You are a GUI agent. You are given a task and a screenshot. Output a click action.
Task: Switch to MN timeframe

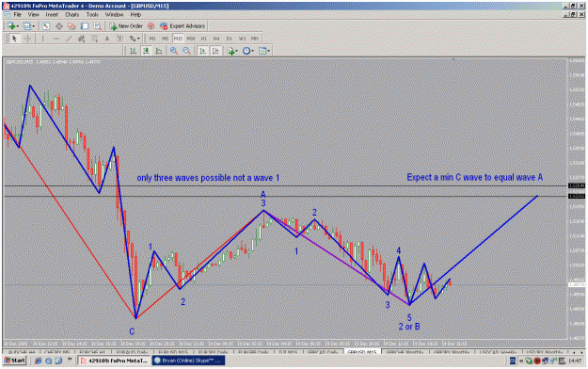(x=255, y=39)
